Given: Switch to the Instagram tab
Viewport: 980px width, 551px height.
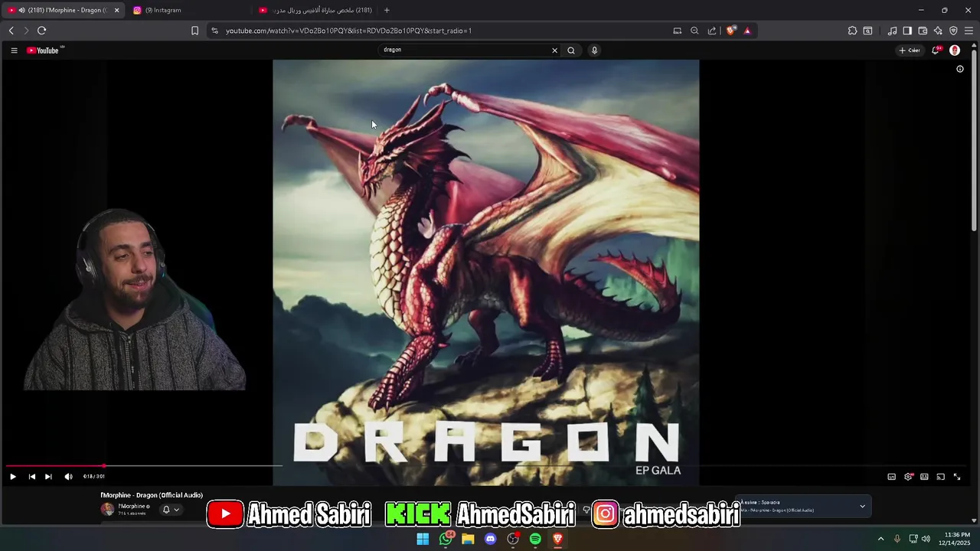Looking at the screenshot, I should tap(188, 10).
